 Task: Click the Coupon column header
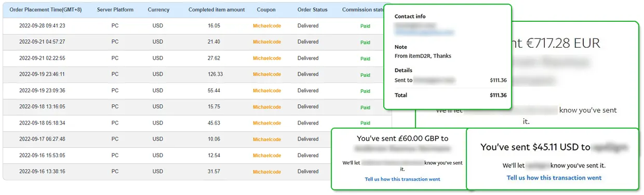(x=266, y=10)
